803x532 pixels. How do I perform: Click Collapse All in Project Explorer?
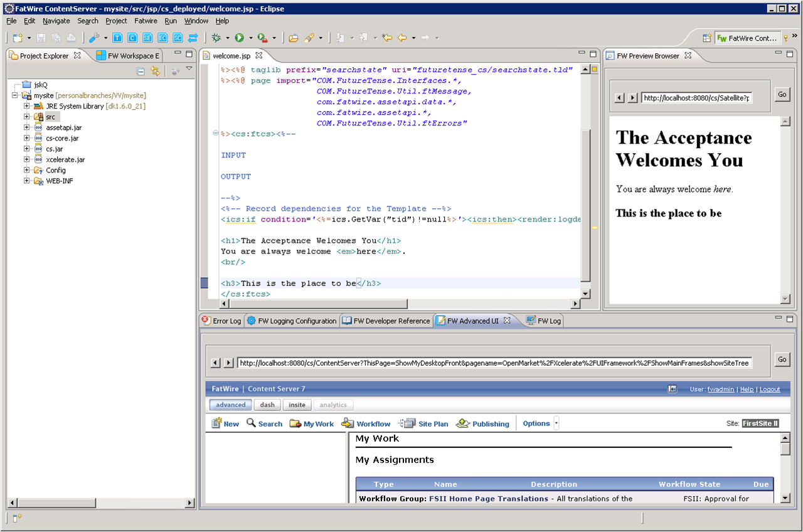tap(141, 72)
